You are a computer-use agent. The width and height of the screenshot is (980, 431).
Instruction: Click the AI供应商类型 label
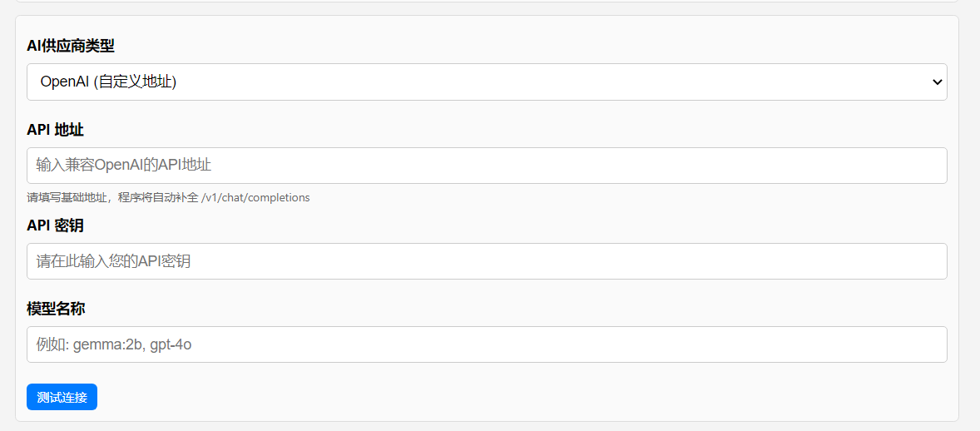[71, 45]
